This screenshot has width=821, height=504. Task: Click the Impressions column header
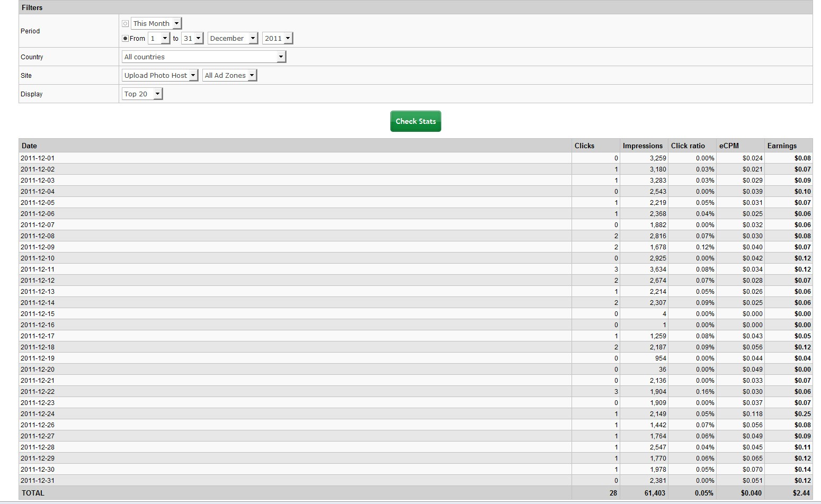642,146
